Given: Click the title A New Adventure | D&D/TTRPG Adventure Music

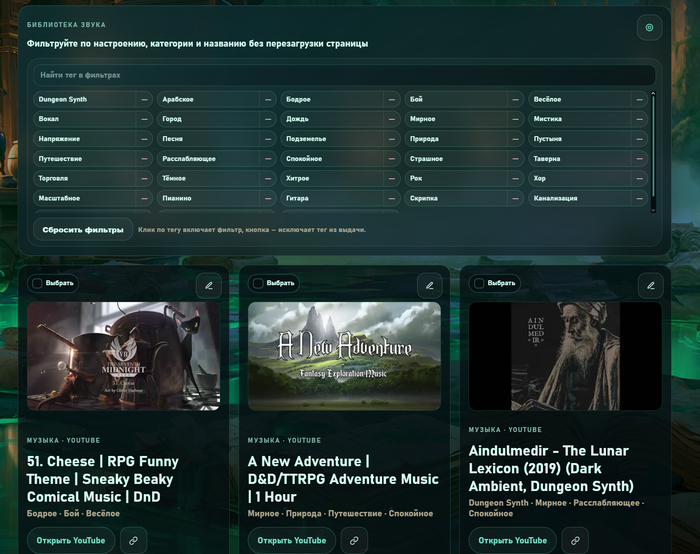Looking at the screenshot, I should pyautogui.click(x=343, y=479).
